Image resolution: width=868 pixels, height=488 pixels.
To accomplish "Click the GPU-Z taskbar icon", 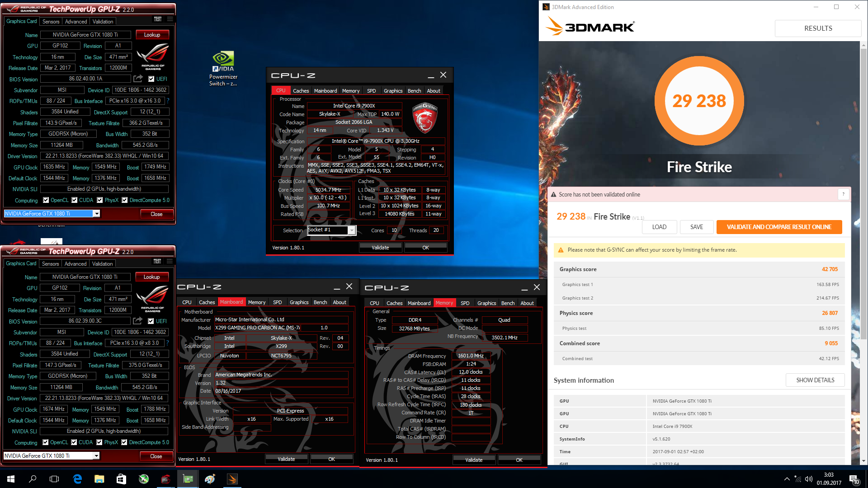I will point(188,479).
